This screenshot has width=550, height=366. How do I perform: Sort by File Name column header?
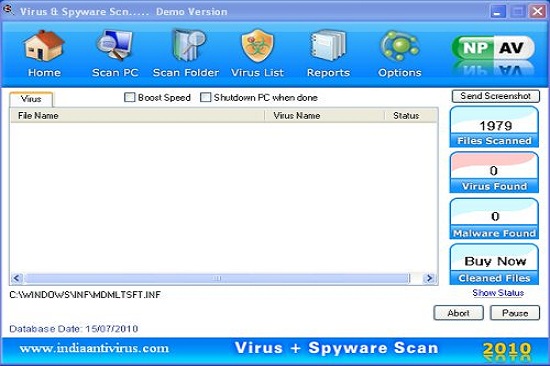point(137,115)
